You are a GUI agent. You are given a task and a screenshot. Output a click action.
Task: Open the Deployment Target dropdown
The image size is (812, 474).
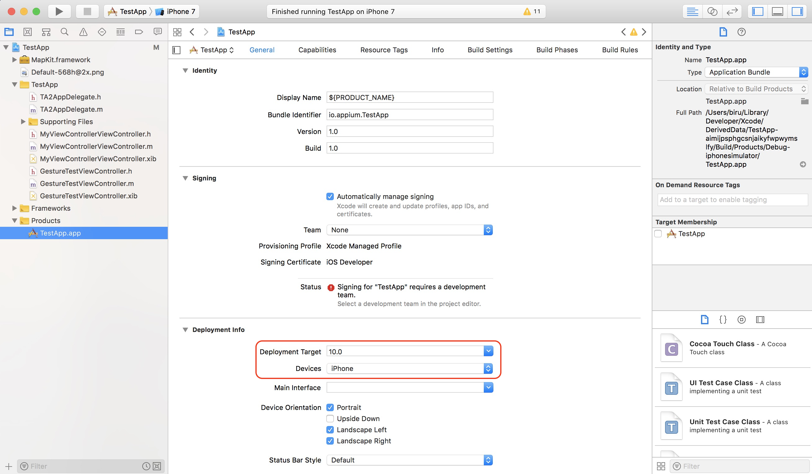pos(488,352)
